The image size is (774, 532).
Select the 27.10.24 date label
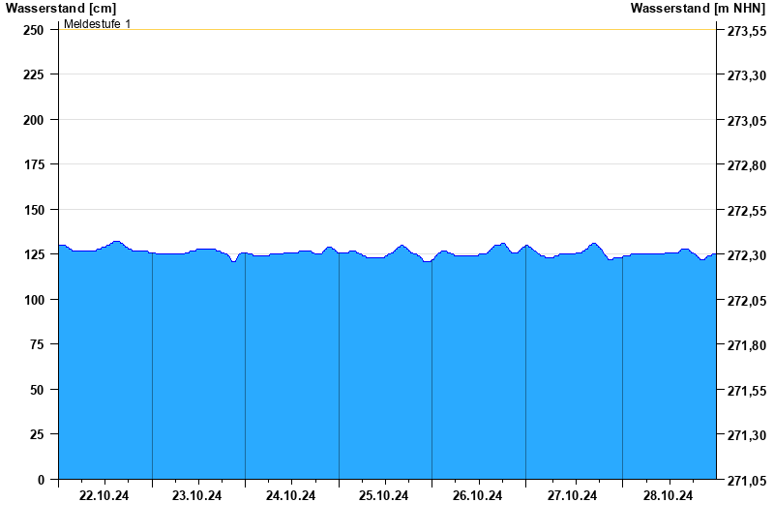pyautogui.click(x=572, y=495)
